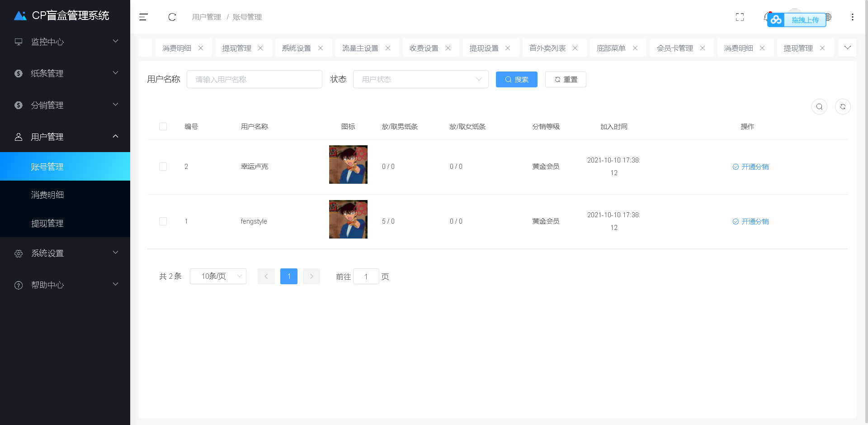The image size is (868, 425).
Task: Open the 10条/页 page size dropdown
Action: (218, 276)
